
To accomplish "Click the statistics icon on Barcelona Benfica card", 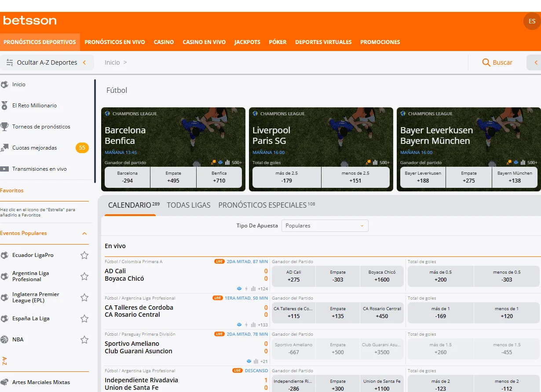I will pos(227,163).
